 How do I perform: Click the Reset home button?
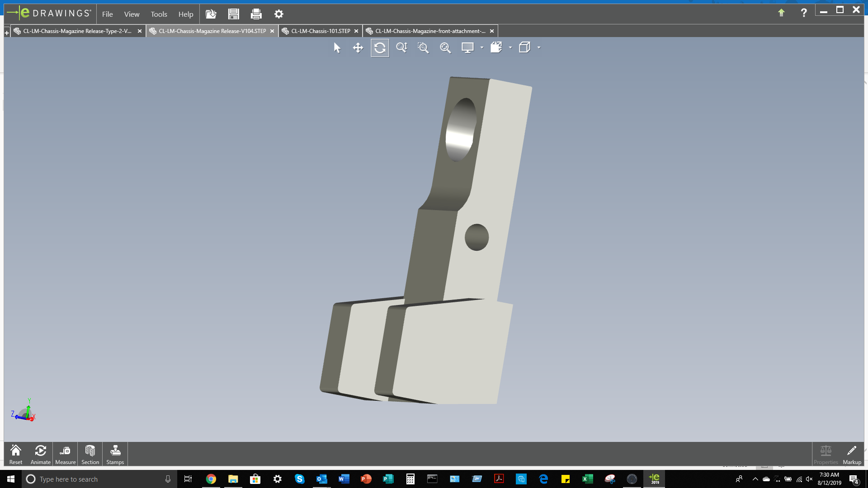[x=16, y=454]
